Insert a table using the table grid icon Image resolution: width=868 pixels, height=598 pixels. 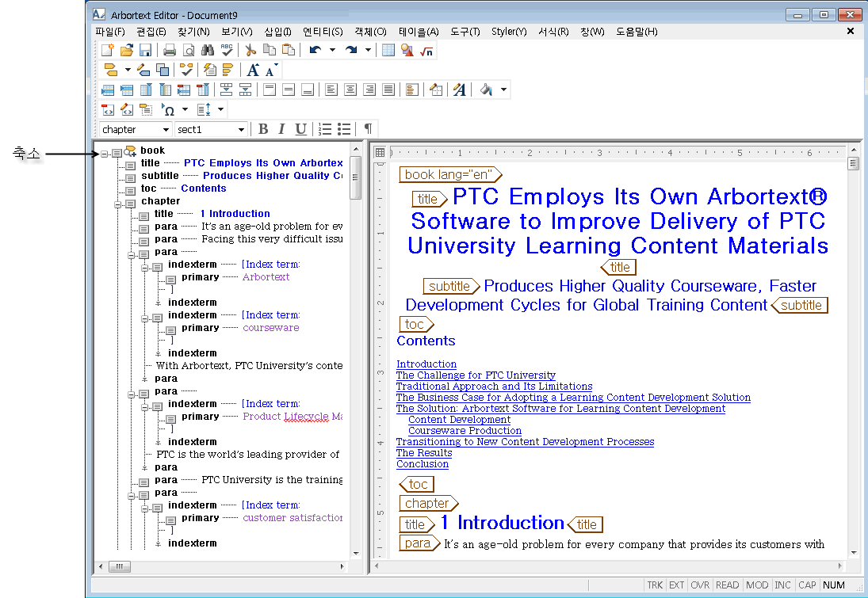pyautogui.click(x=388, y=51)
